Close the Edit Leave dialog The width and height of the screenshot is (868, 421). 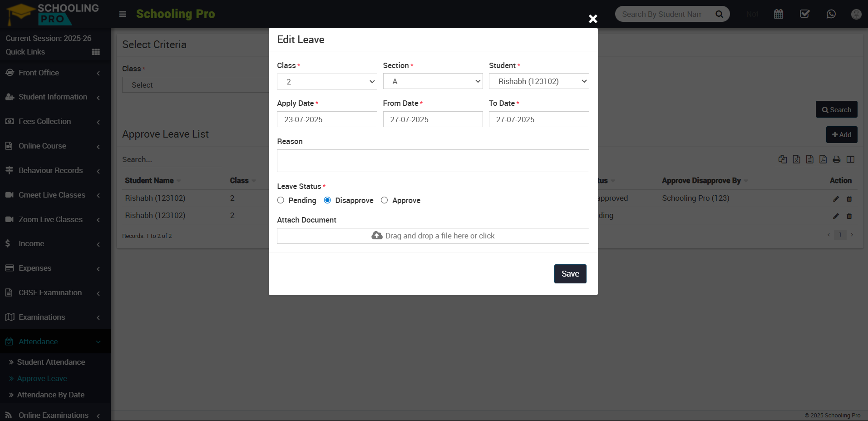click(x=593, y=19)
